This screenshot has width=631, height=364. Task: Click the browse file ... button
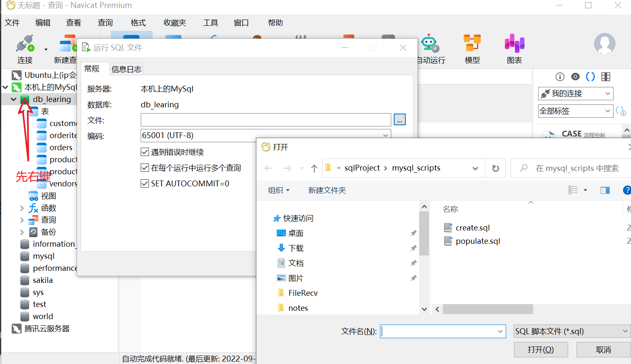pos(400,120)
